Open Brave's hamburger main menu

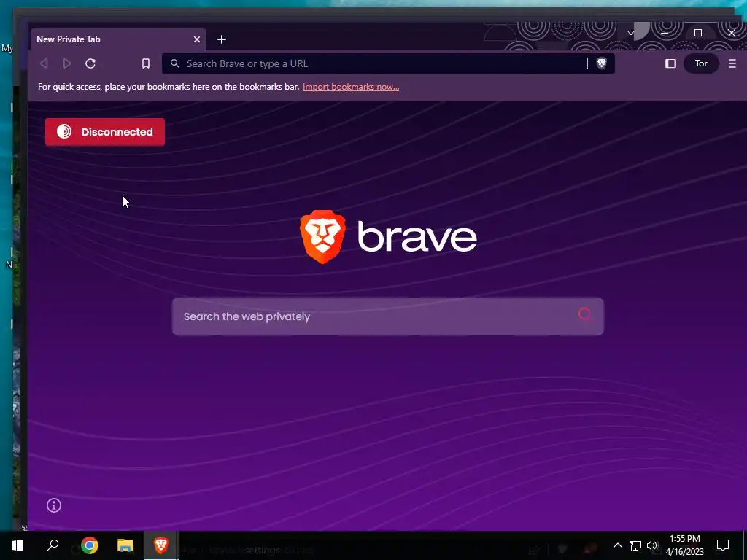tap(732, 63)
